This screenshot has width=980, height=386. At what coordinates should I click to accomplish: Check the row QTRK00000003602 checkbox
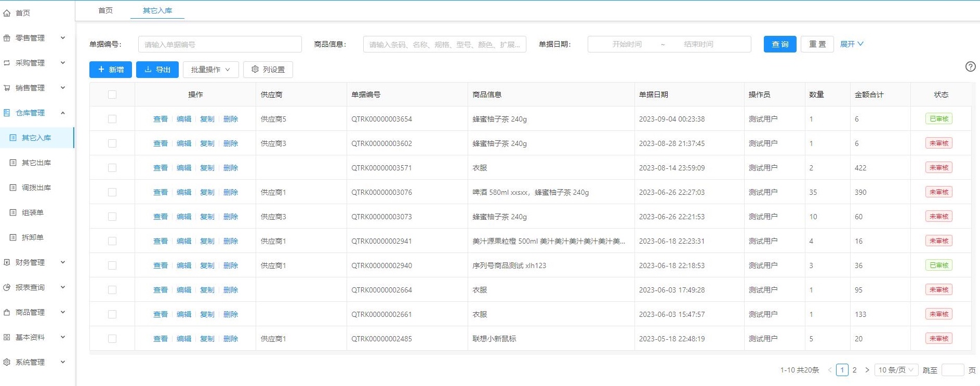[112, 143]
